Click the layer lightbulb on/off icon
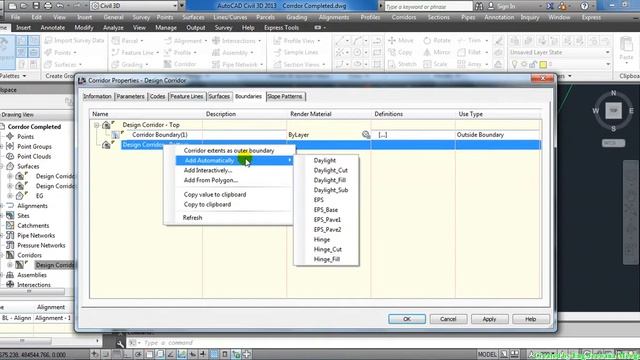Image resolution: width=640 pixels, height=360 pixels. tap(514, 64)
